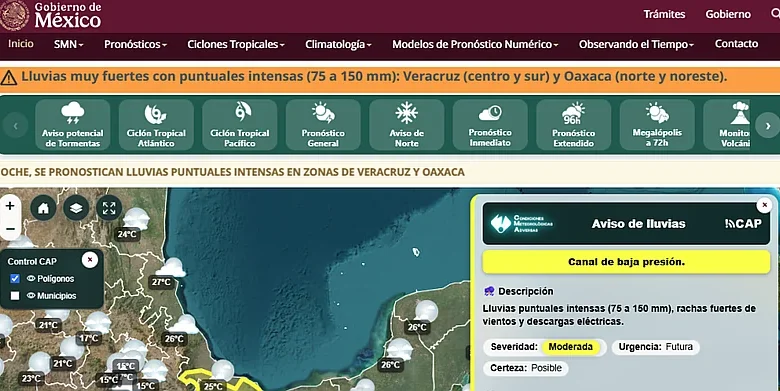
Task: Click the Moderada severity badge
Action: (571, 347)
